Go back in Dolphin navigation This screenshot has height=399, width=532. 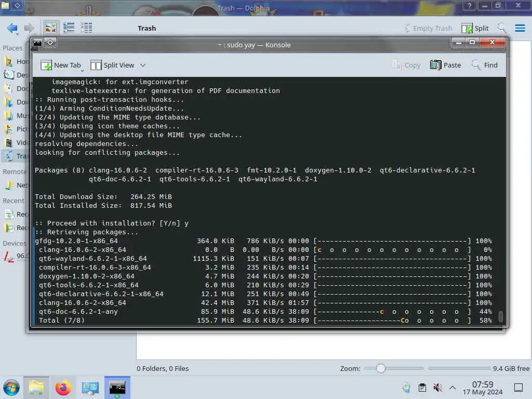(12, 28)
